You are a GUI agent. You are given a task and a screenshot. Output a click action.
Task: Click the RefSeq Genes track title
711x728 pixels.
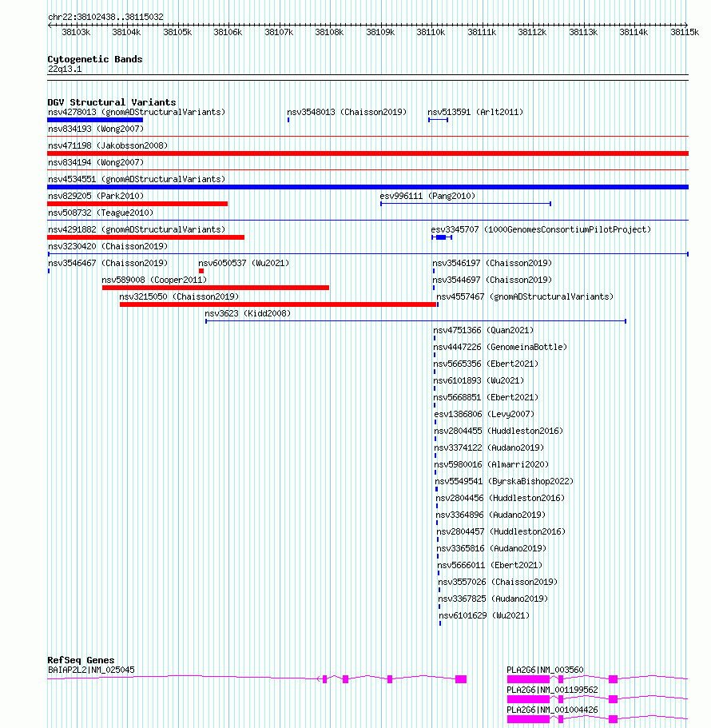pos(81,660)
